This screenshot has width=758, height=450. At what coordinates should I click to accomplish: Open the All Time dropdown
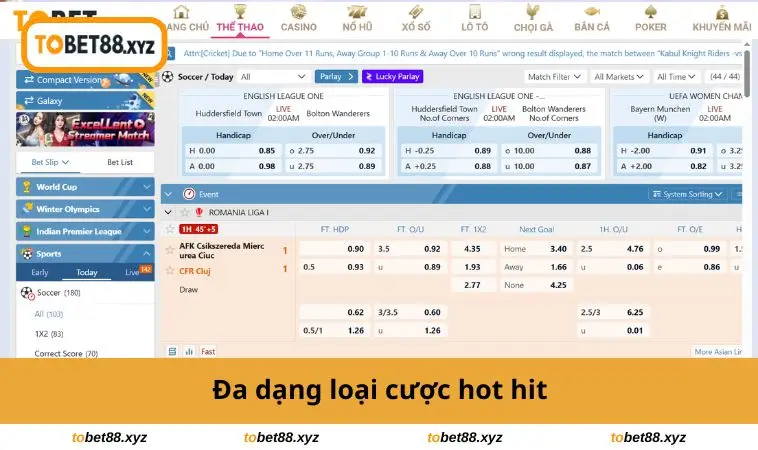pyautogui.click(x=676, y=76)
